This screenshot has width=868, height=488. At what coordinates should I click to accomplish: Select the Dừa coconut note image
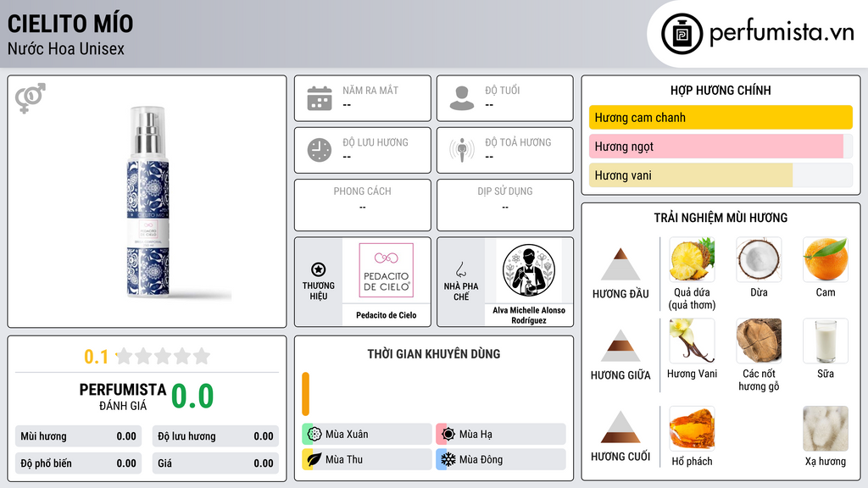[x=759, y=259]
